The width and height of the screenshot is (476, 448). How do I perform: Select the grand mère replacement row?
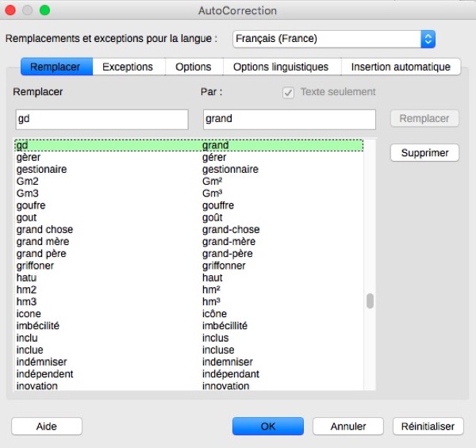[x=44, y=242]
